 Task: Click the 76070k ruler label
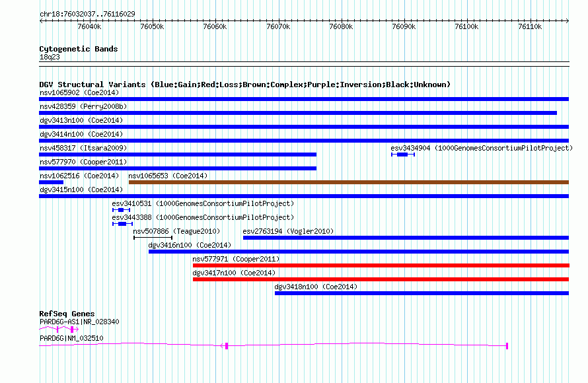[x=278, y=26]
